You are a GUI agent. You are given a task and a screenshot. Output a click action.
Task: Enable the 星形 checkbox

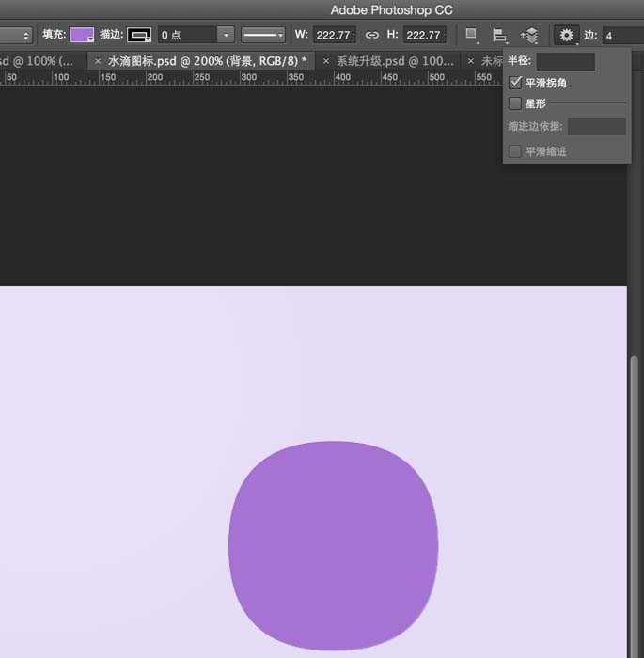click(515, 103)
